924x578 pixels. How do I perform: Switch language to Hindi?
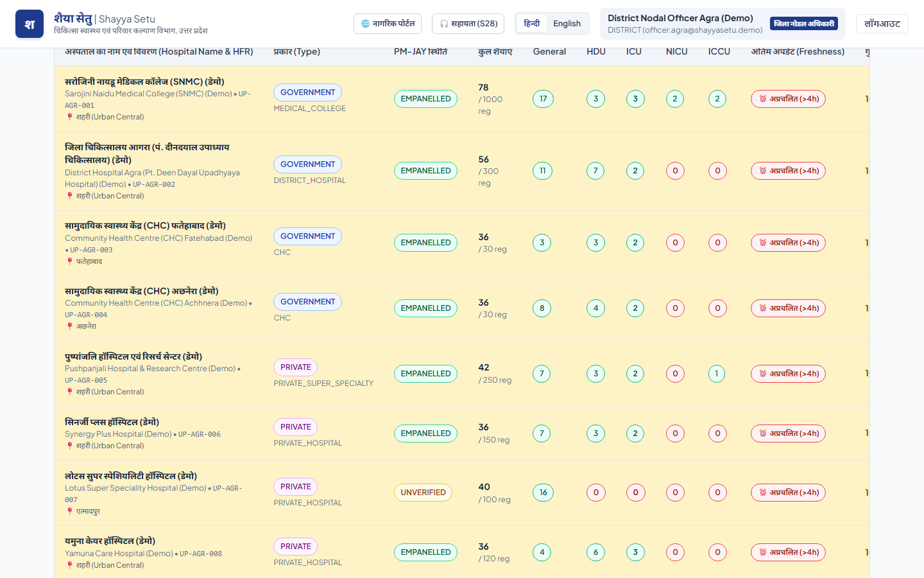pos(532,24)
